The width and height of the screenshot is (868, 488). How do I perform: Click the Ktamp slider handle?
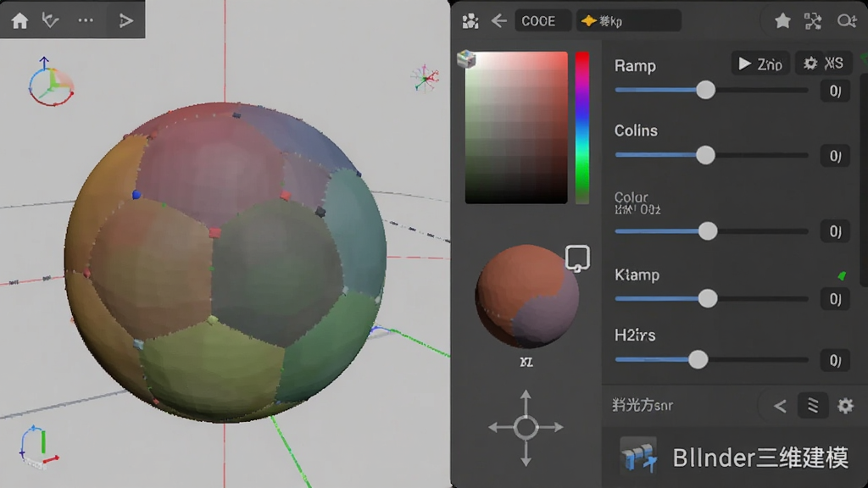coord(708,299)
